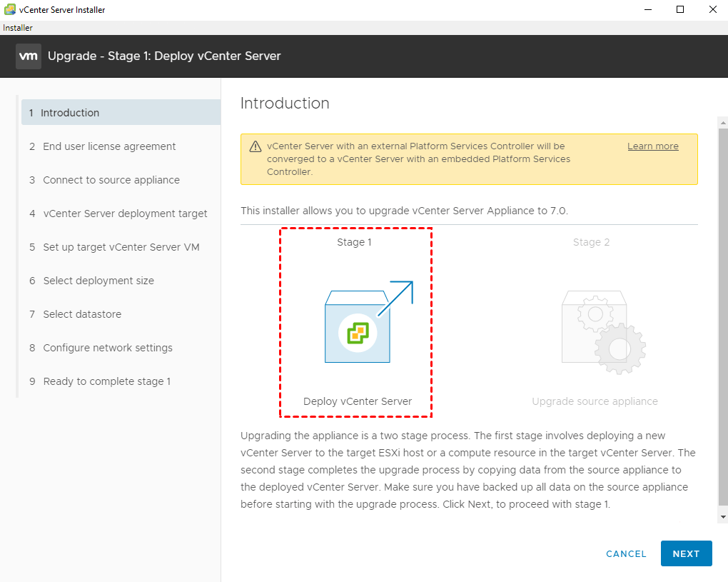Click the warning triangle icon in yellow banner
This screenshot has width=728, height=582.
[256, 147]
